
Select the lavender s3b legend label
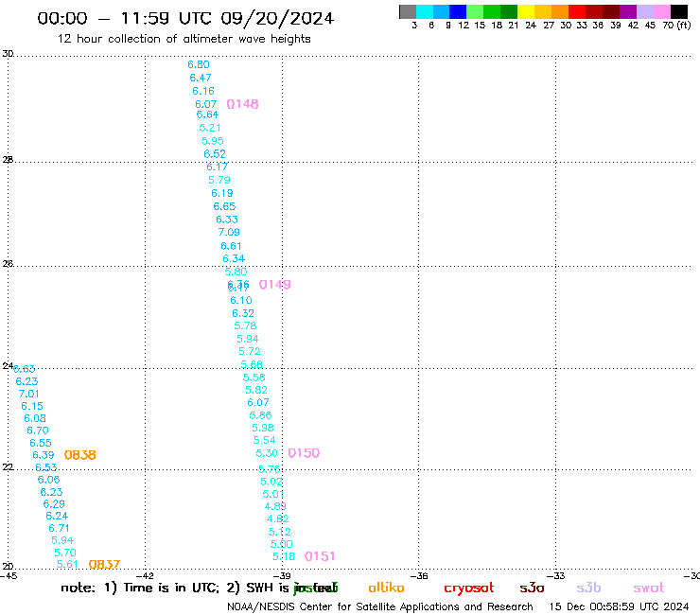tap(588, 588)
